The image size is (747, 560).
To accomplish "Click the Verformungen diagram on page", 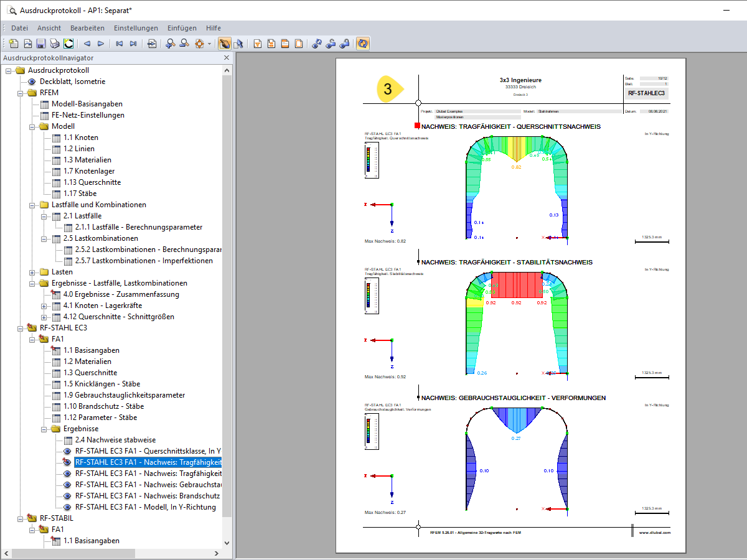I will click(x=516, y=459).
